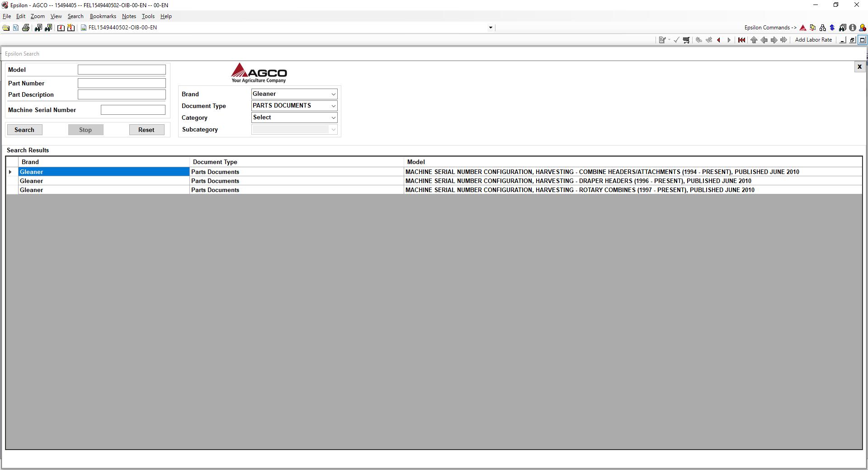Open the Help menu
The image size is (868, 470).
coord(166,16)
